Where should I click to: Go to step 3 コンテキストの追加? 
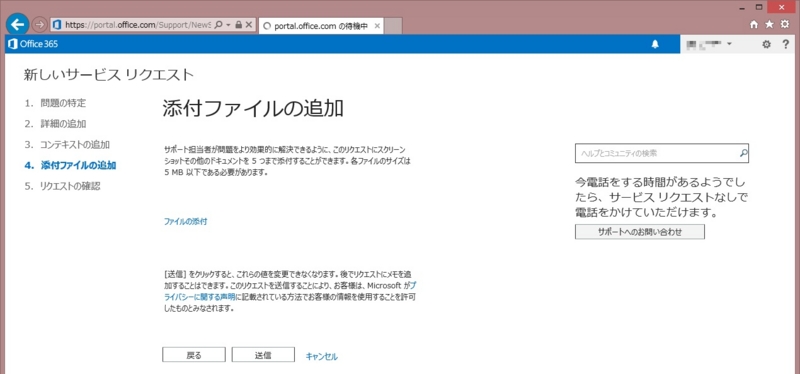pos(67,144)
